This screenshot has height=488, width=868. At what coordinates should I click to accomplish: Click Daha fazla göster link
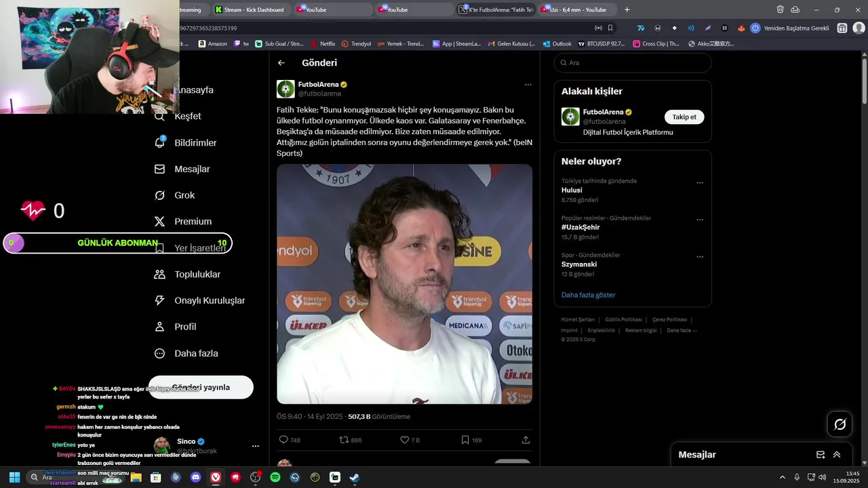pyautogui.click(x=589, y=296)
